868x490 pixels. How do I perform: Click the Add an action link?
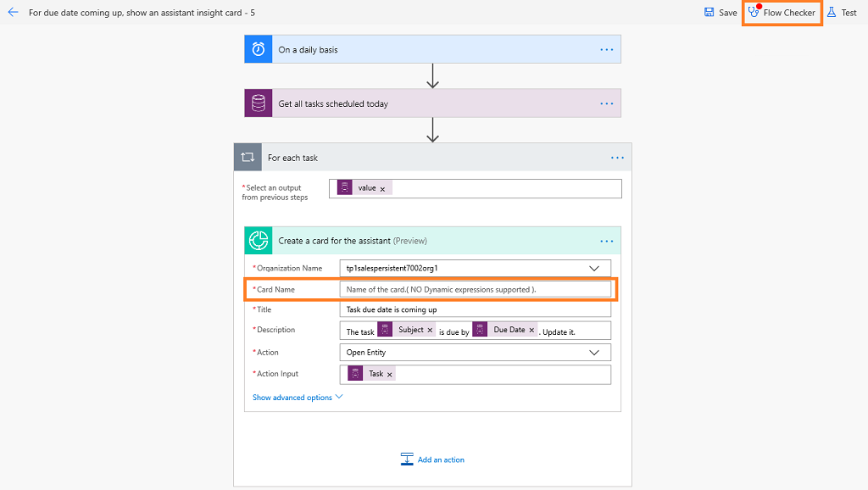(x=441, y=459)
